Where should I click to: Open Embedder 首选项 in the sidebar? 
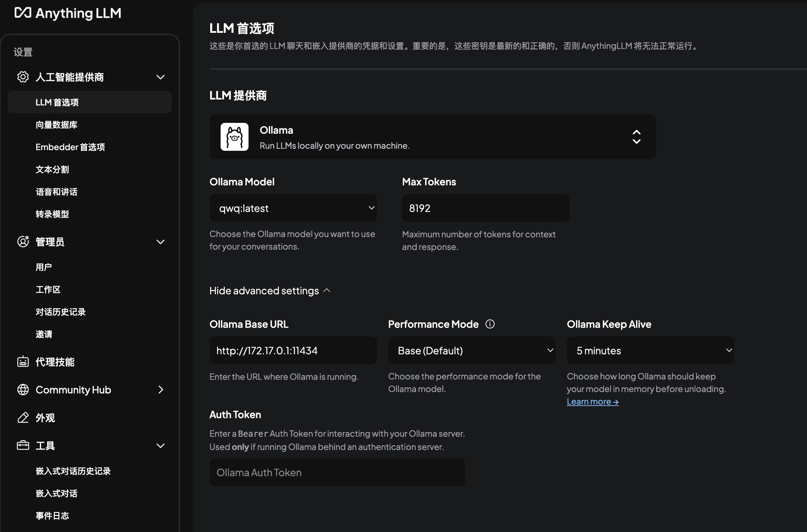coord(70,147)
